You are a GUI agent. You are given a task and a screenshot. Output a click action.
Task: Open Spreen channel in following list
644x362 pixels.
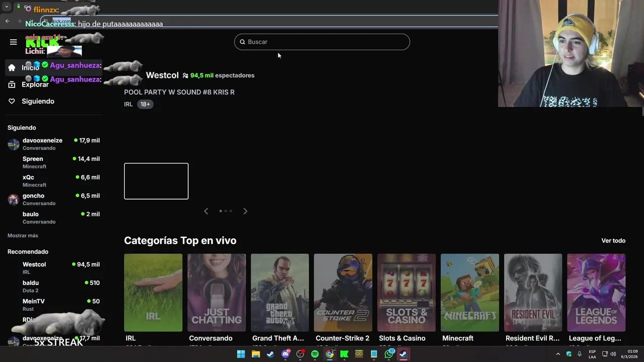53,162
